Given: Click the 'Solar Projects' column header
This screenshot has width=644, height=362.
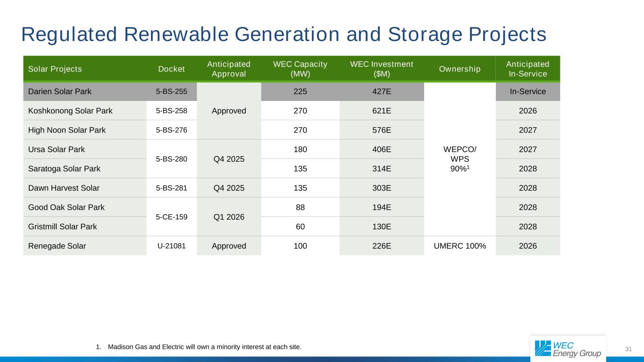Looking at the screenshot, I should click(x=55, y=69).
